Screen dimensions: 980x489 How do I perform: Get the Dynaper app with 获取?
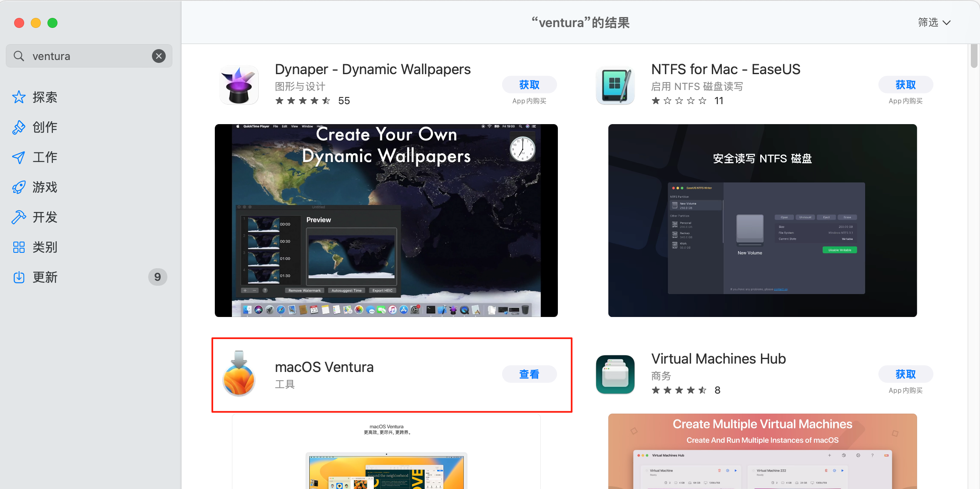point(529,85)
